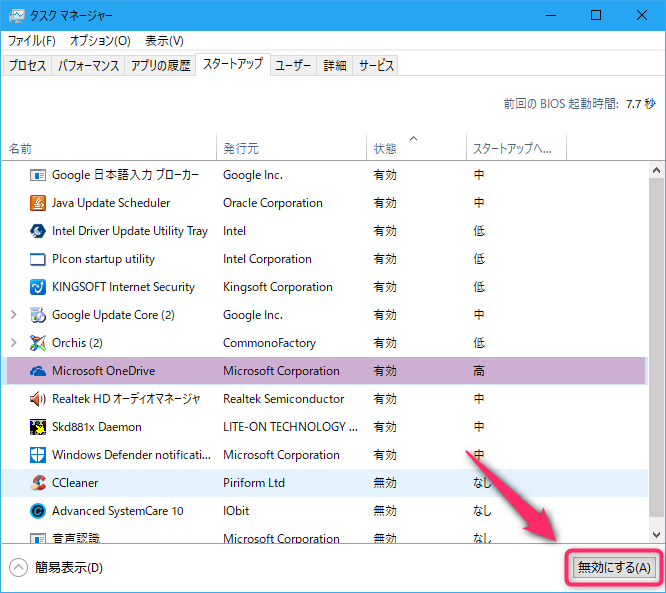Click the Skd881x Daemon icon
The width and height of the screenshot is (666, 593).
tap(38, 427)
